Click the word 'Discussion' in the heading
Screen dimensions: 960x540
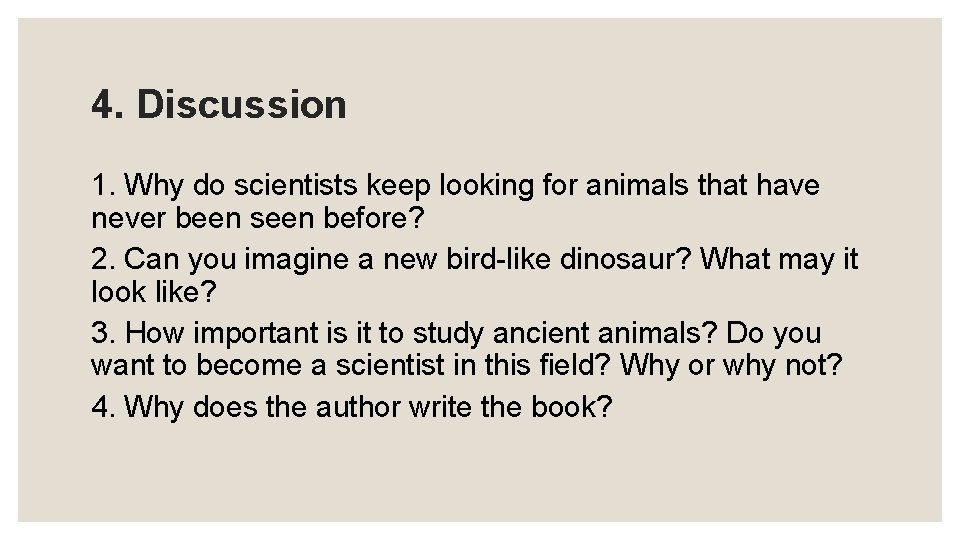[241, 104]
